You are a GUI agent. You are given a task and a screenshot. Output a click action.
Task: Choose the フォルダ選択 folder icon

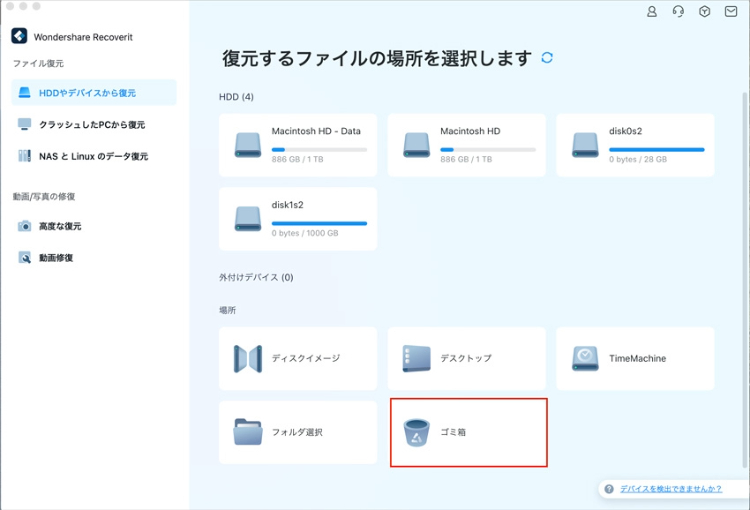tap(248, 432)
